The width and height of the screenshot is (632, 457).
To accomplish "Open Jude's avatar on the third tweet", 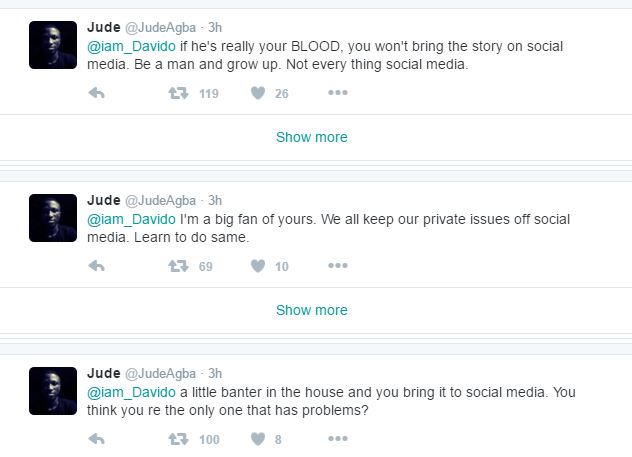I will (53, 391).
